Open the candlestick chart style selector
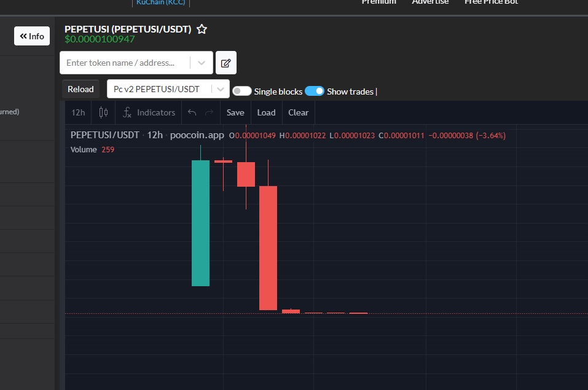The height and width of the screenshot is (390, 588). (x=103, y=112)
